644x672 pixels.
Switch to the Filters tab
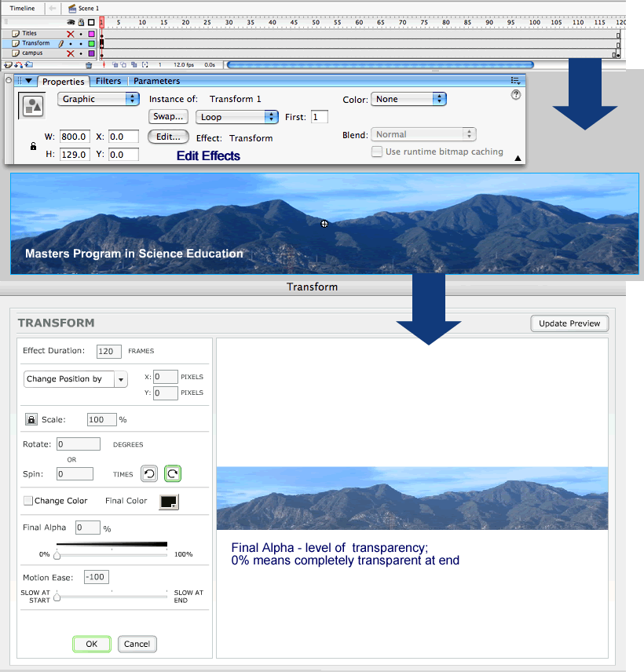pos(108,81)
